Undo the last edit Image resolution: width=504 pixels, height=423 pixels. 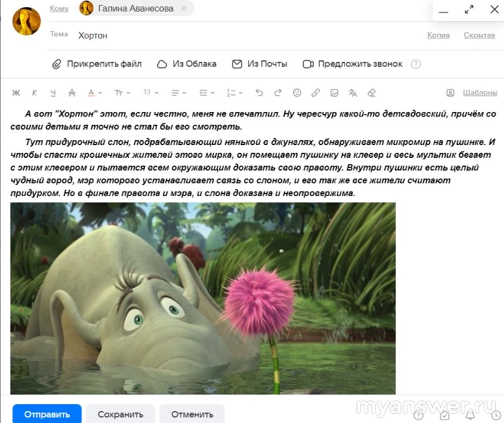pyautogui.click(x=259, y=93)
